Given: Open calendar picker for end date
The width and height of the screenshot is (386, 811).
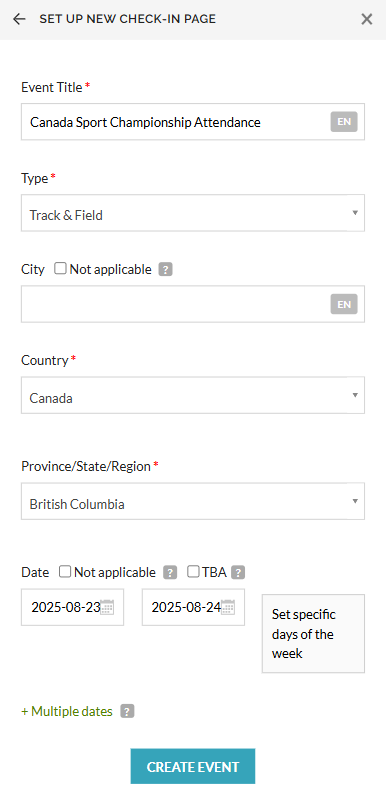Looking at the screenshot, I should pos(228,607).
